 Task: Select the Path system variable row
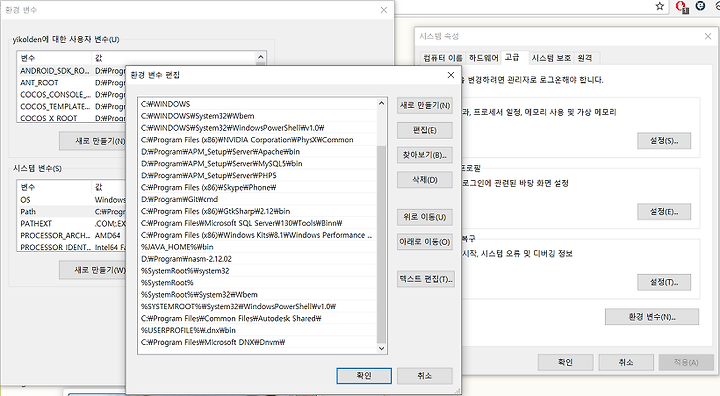(72, 212)
